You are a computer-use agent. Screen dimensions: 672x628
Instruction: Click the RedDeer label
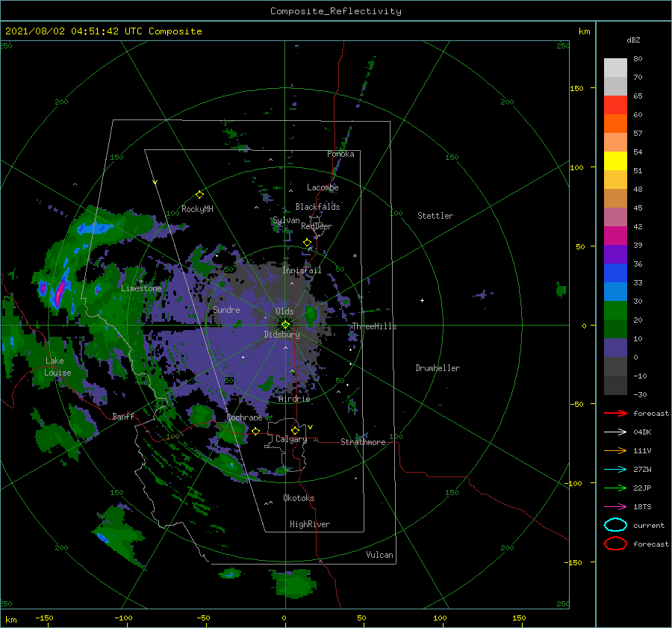coord(317,226)
